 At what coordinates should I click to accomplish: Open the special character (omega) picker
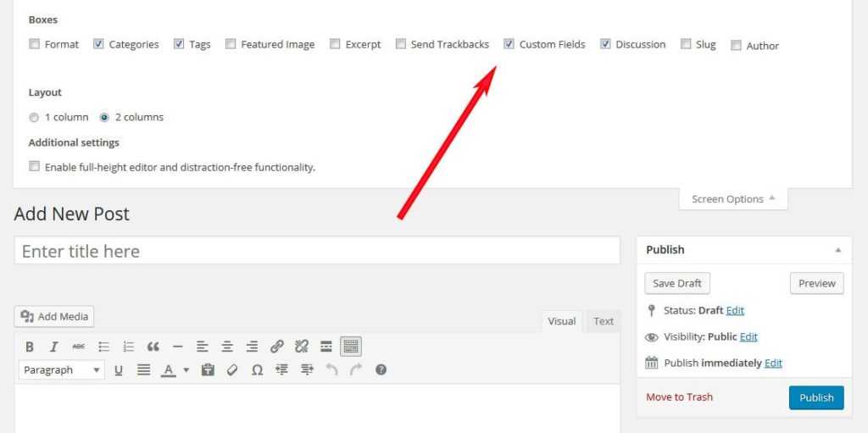[257, 370]
